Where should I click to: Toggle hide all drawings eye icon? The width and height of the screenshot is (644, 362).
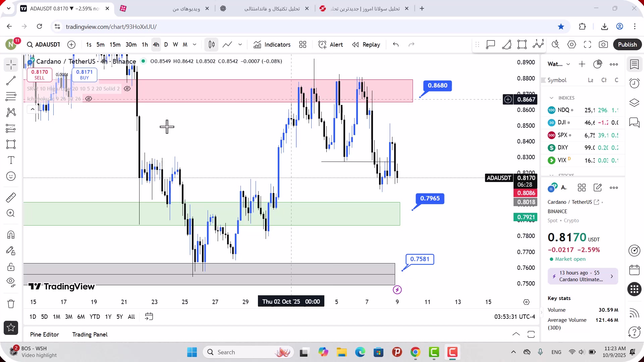tap(11, 283)
